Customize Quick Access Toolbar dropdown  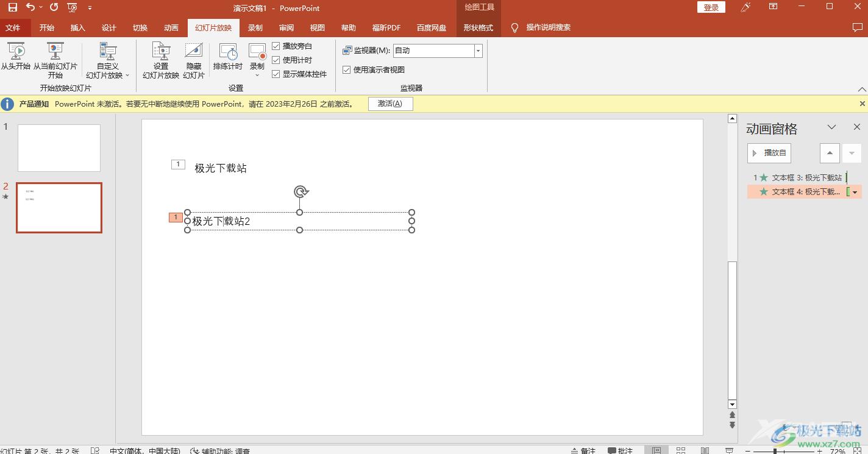coord(90,8)
